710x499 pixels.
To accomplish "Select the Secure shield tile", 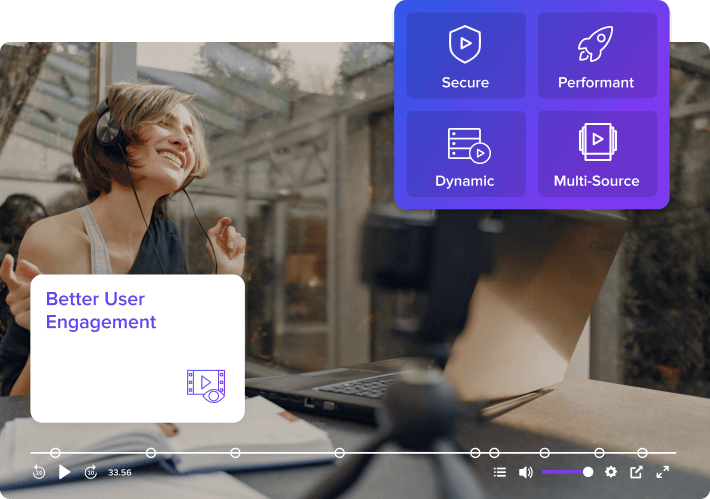I will [466, 55].
